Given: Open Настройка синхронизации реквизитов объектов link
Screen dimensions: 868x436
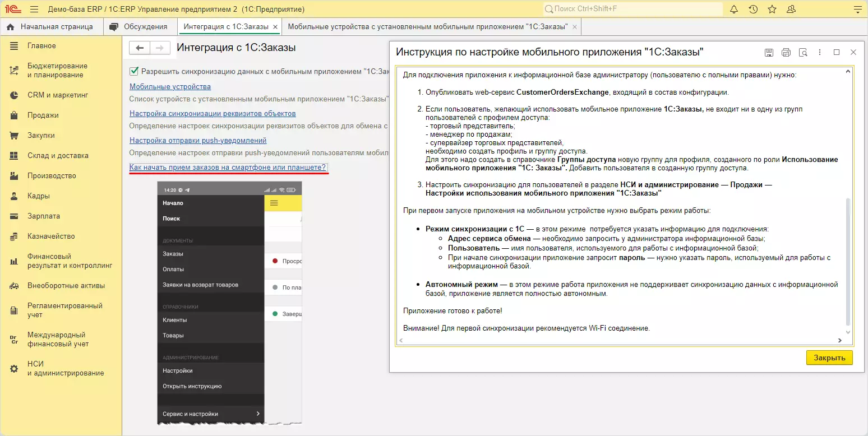Looking at the screenshot, I should [x=213, y=114].
